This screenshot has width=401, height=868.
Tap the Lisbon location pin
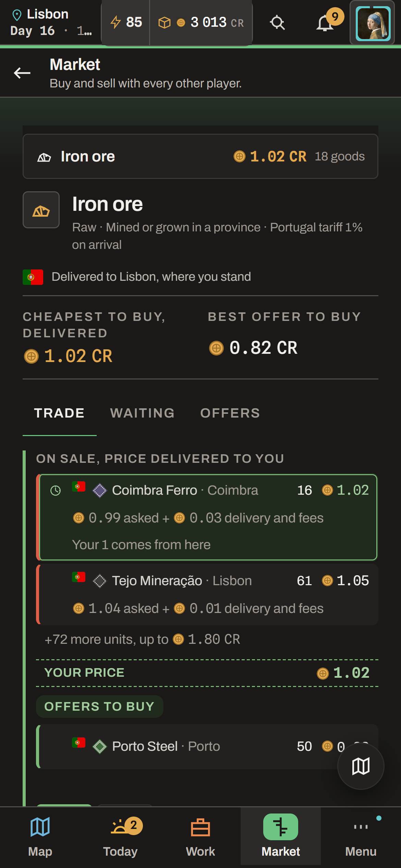(16, 15)
